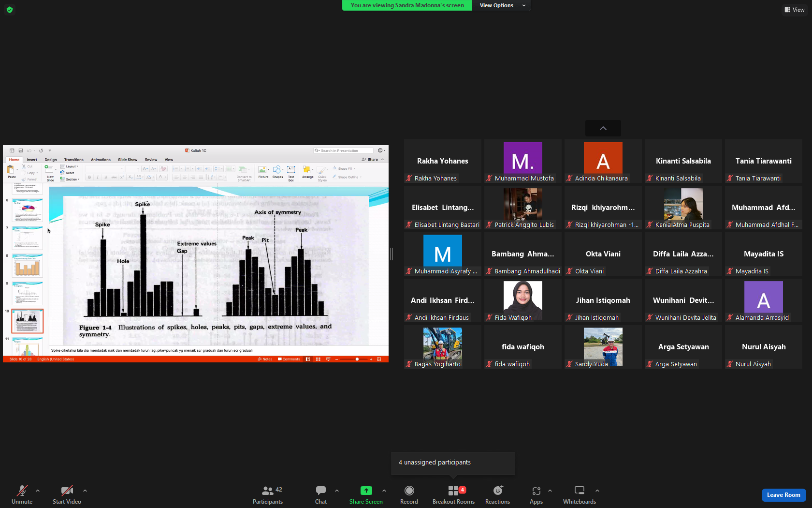The width and height of the screenshot is (812, 508).
Task: Click the Share button in PowerPoint
Action: 370,159
